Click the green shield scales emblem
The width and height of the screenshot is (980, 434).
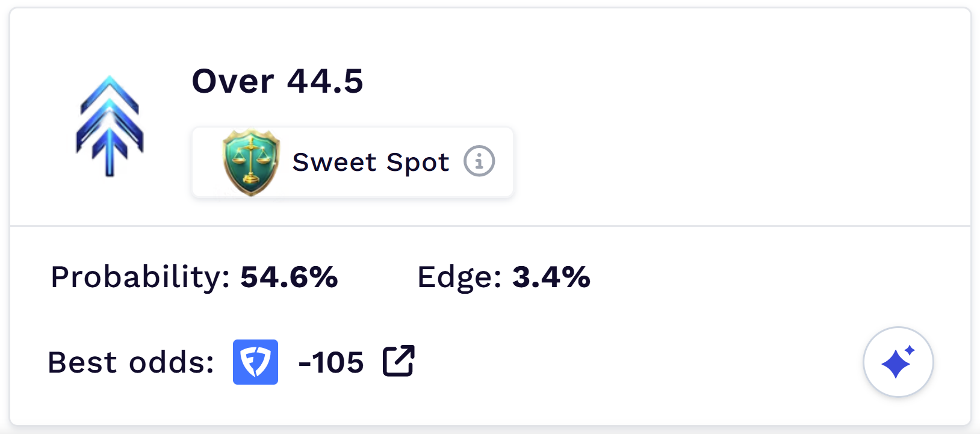[x=251, y=162]
